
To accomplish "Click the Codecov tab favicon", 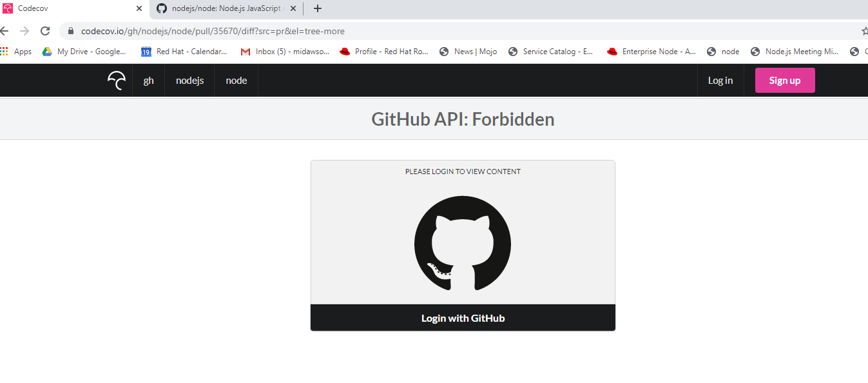I will coord(8,9).
